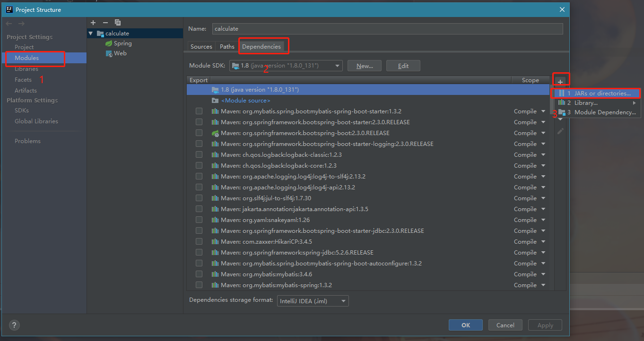Toggle export for spring-boot-starter-logging
Viewport: 644px width, 341px height.
click(199, 144)
